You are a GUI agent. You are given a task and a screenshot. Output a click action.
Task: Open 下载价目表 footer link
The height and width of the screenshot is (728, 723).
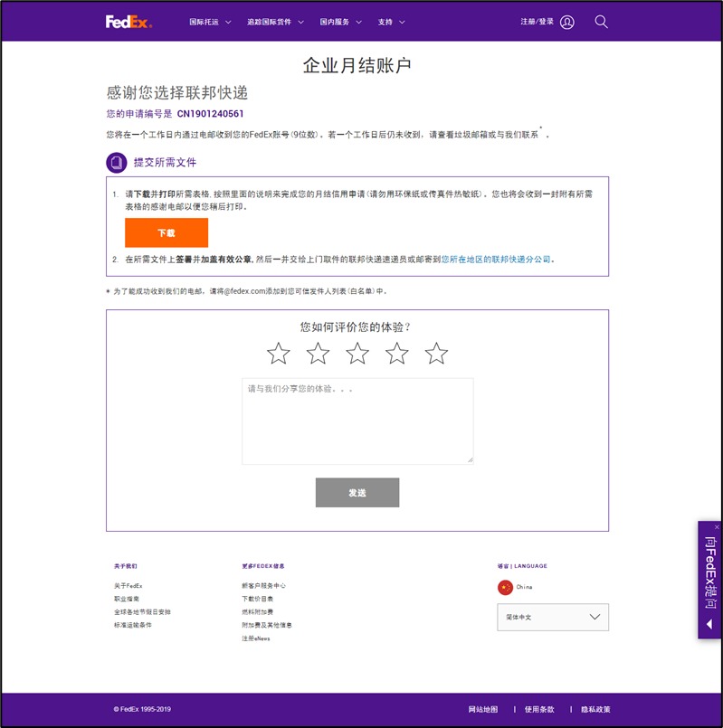tap(257, 599)
